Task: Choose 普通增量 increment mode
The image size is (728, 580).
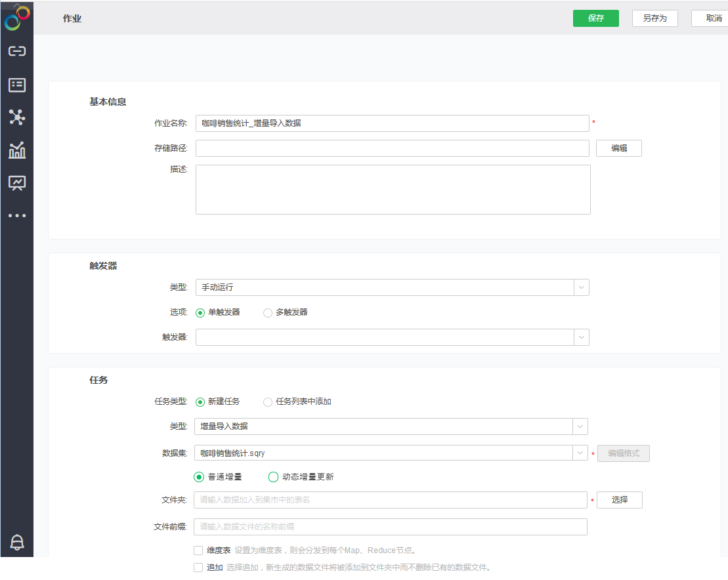Action: pyautogui.click(x=199, y=477)
